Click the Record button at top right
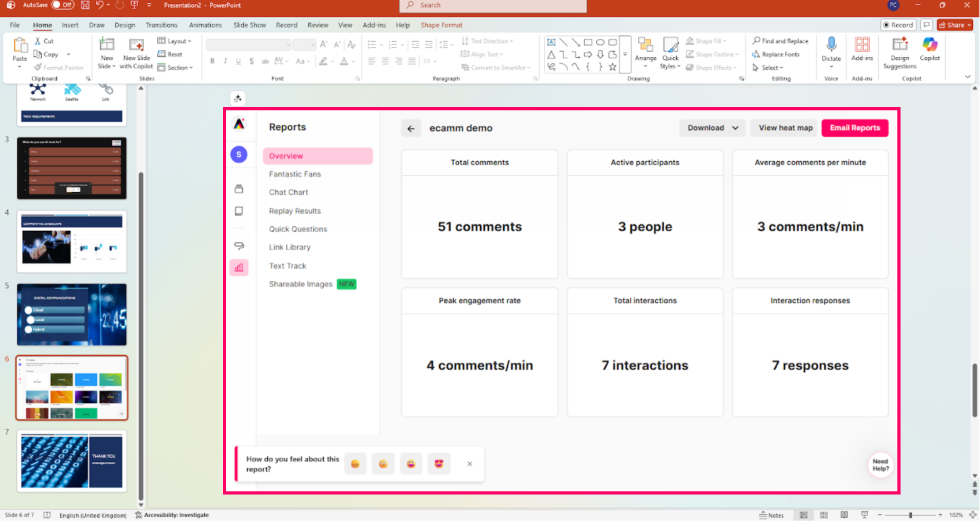 click(898, 25)
